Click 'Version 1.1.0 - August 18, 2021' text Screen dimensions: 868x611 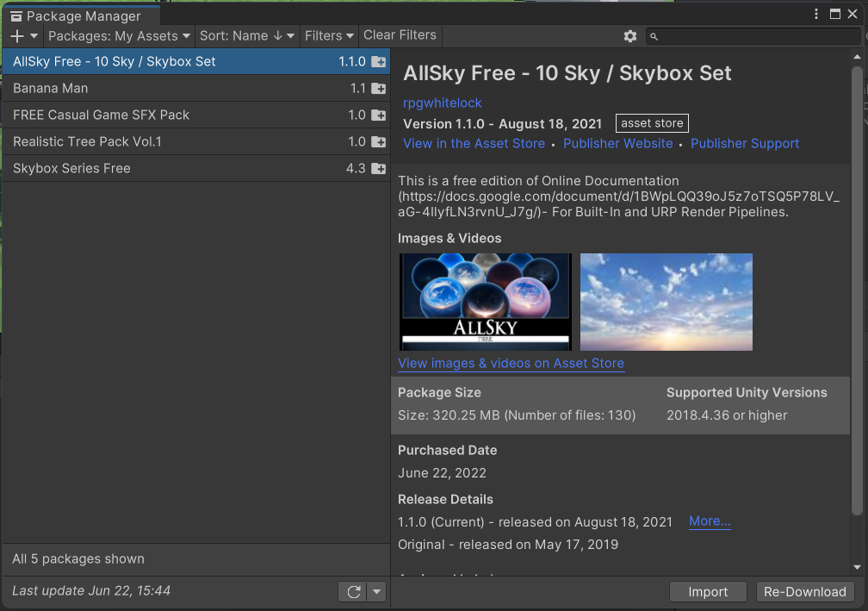tap(502, 124)
